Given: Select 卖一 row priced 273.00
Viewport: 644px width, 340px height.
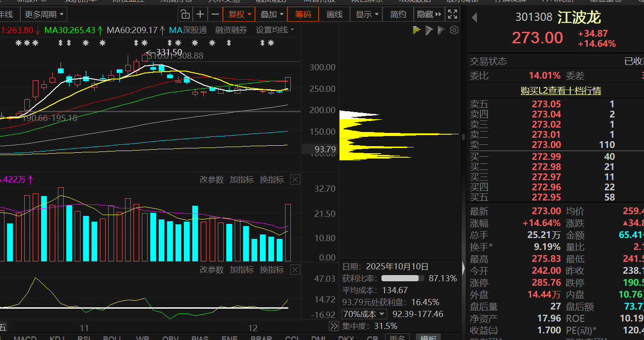Looking at the screenshot, I should 555,145.
